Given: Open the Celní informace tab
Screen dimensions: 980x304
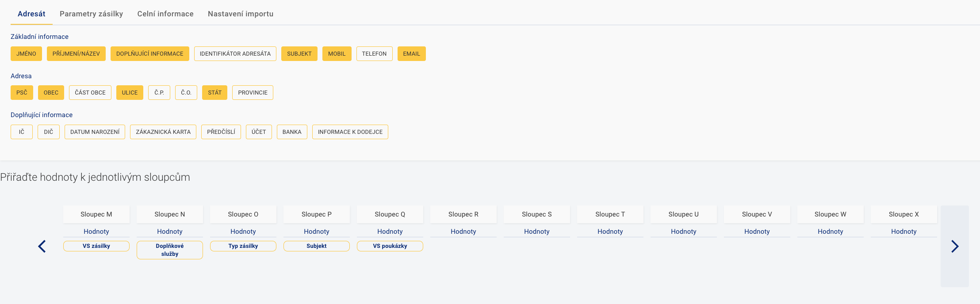Looking at the screenshot, I should tap(165, 14).
